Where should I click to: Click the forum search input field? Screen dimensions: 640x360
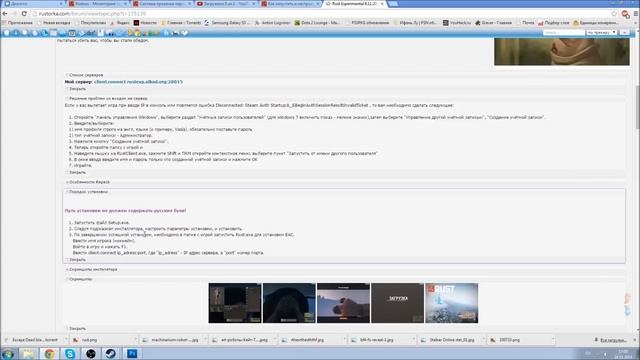563,32
